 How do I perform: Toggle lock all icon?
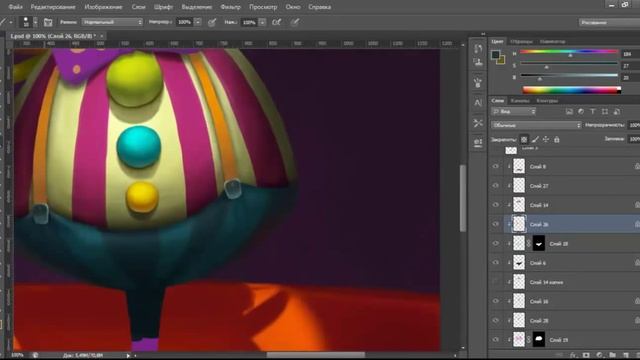556,140
